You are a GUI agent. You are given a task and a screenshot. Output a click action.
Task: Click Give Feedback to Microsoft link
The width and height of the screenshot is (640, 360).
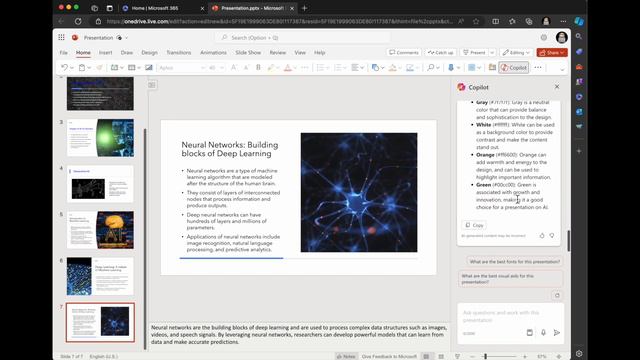(x=389, y=356)
